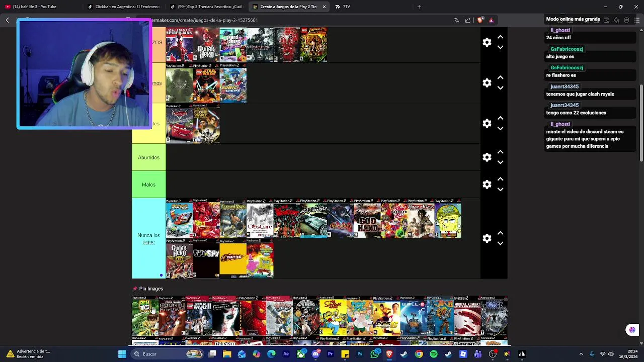
Task: Click the Pin Images button
Action: [148, 289]
